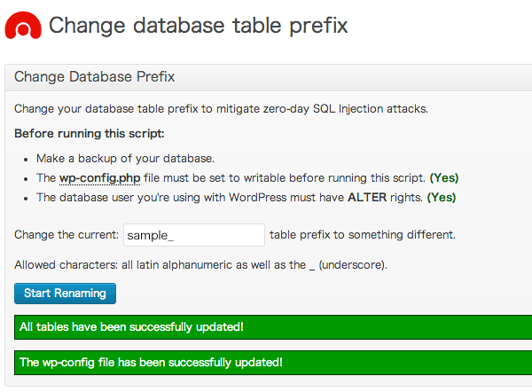Click the bold ALTER word in requirements

pos(367,198)
